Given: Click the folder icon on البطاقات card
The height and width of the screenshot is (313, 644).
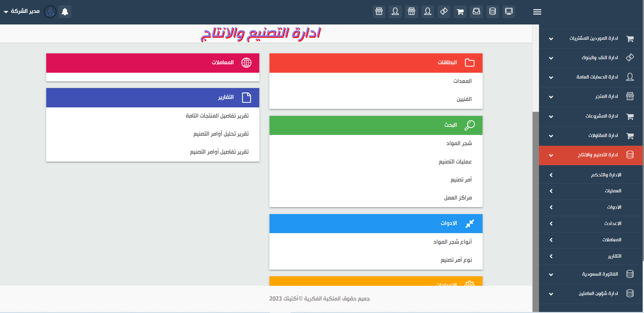Looking at the screenshot, I should 470,63.
